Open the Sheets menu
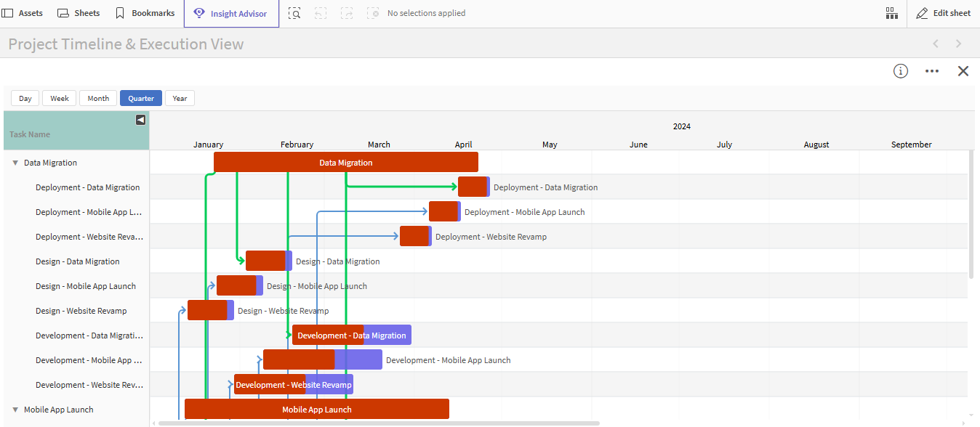 tap(79, 13)
